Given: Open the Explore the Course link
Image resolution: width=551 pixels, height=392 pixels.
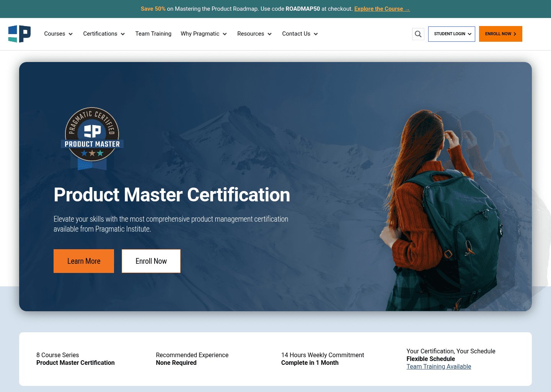Looking at the screenshot, I should pyautogui.click(x=382, y=9).
